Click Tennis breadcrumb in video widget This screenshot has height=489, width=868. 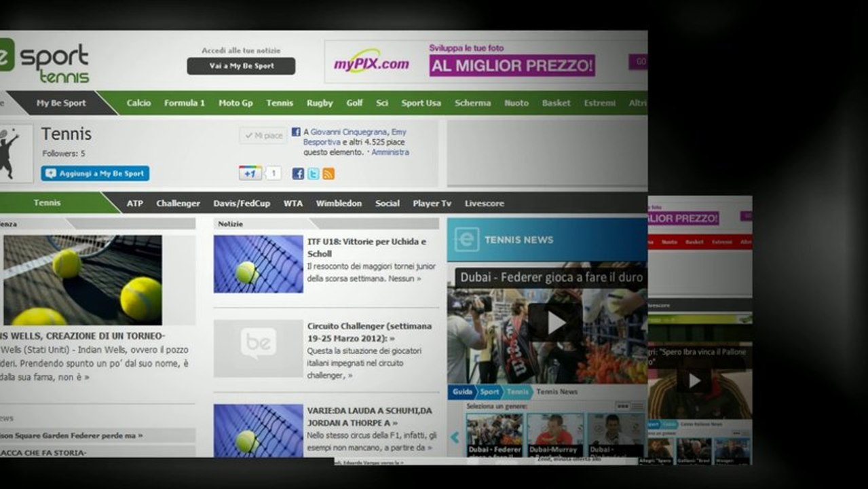coord(517,392)
